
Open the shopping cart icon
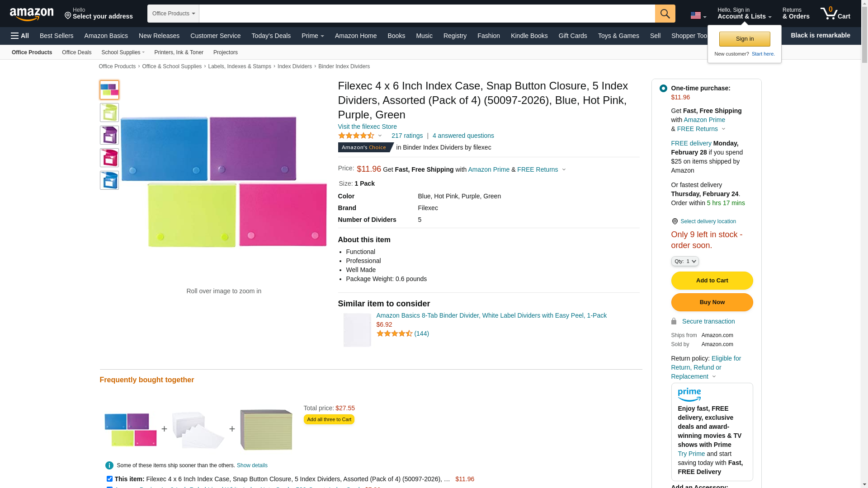click(835, 14)
